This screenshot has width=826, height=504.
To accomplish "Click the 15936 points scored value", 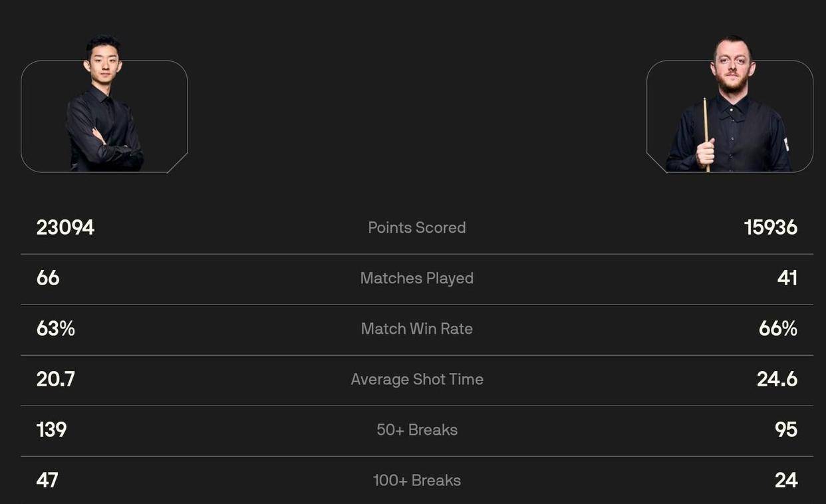I will coord(770,227).
